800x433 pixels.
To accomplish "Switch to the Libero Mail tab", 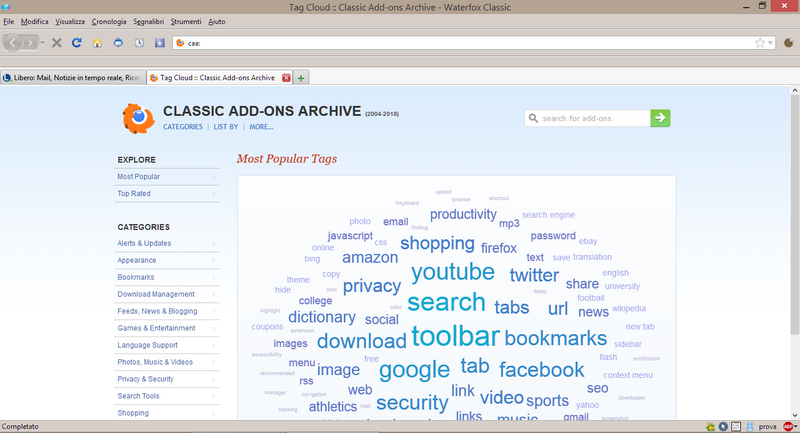I will click(x=73, y=78).
